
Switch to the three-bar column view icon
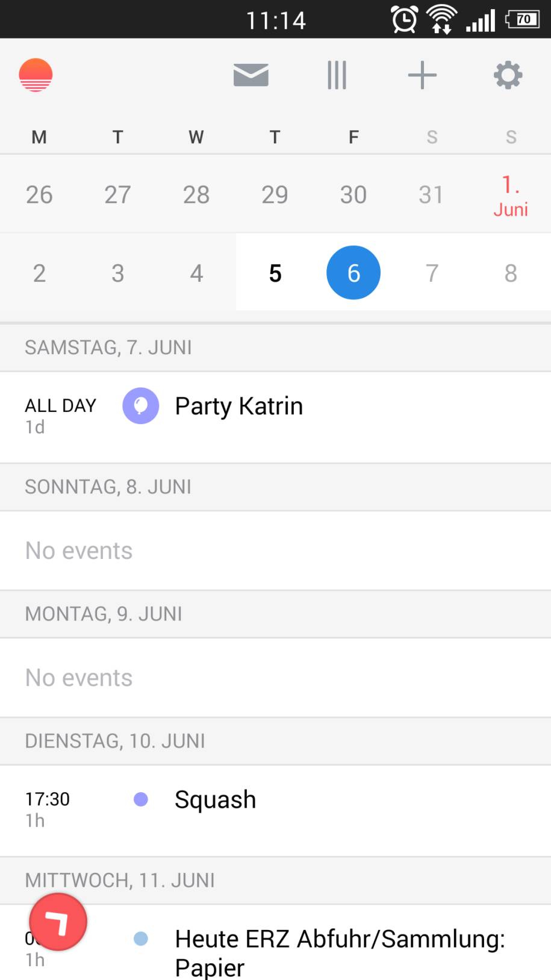337,75
